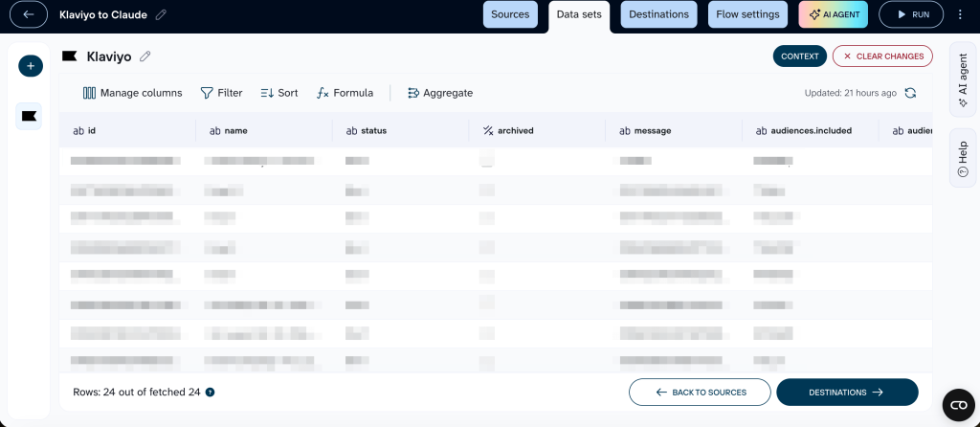This screenshot has width=980, height=427.
Task: Rename Klaviyo data set via pencil icon
Action: [x=145, y=56]
